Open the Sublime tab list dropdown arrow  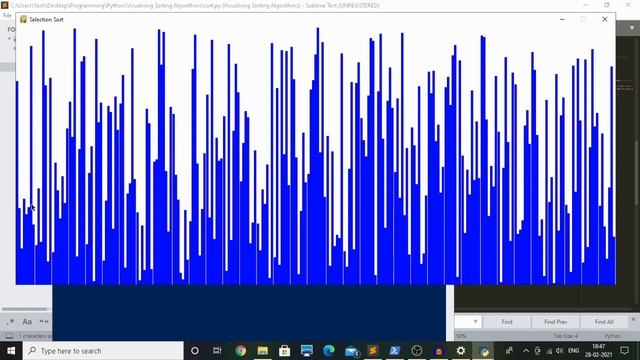(632, 28)
